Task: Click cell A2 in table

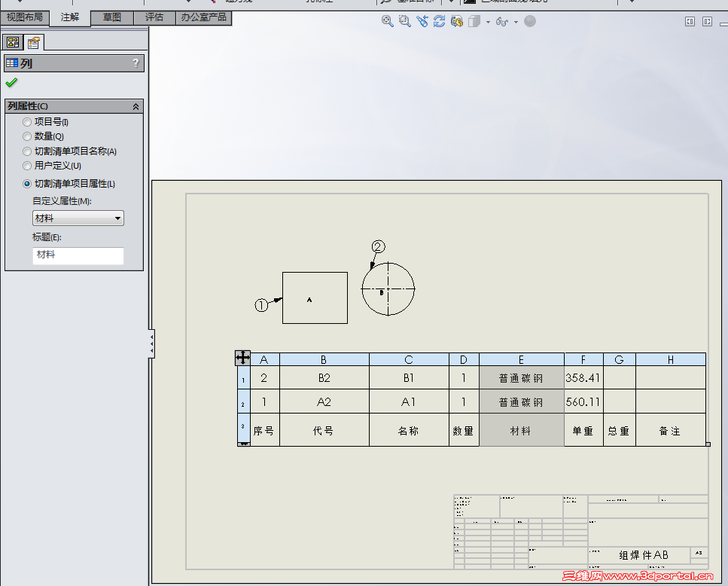Action: point(324,401)
